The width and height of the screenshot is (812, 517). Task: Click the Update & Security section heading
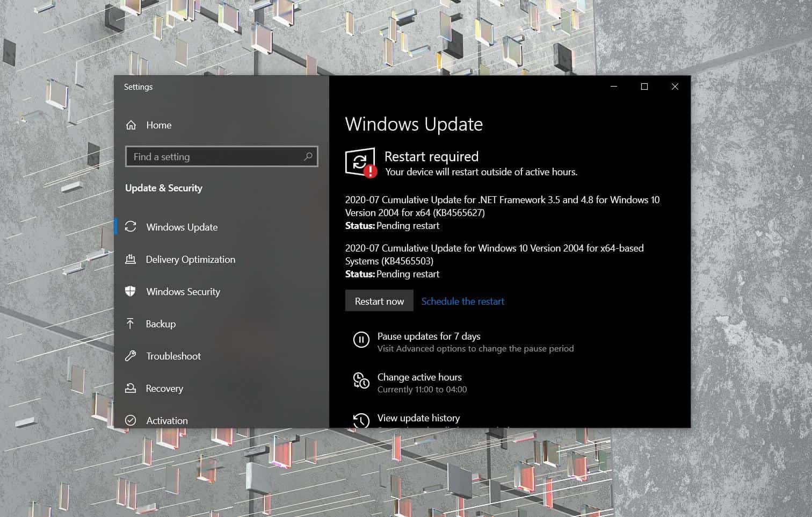coord(164,188)
